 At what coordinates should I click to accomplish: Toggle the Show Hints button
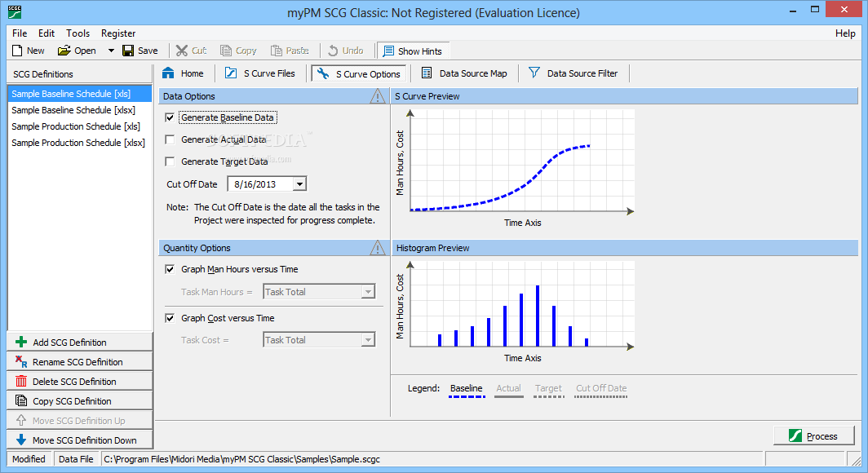coord(413,51)
